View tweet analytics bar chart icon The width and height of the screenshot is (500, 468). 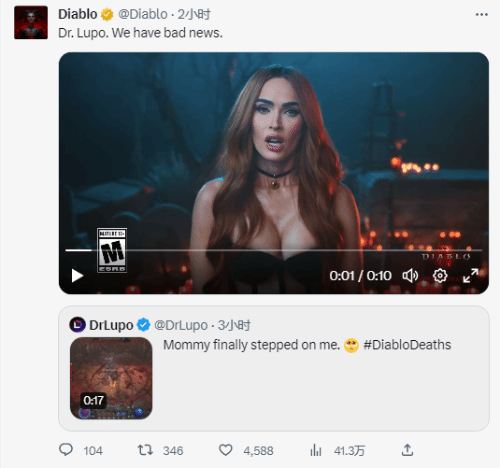pos(316,450)
